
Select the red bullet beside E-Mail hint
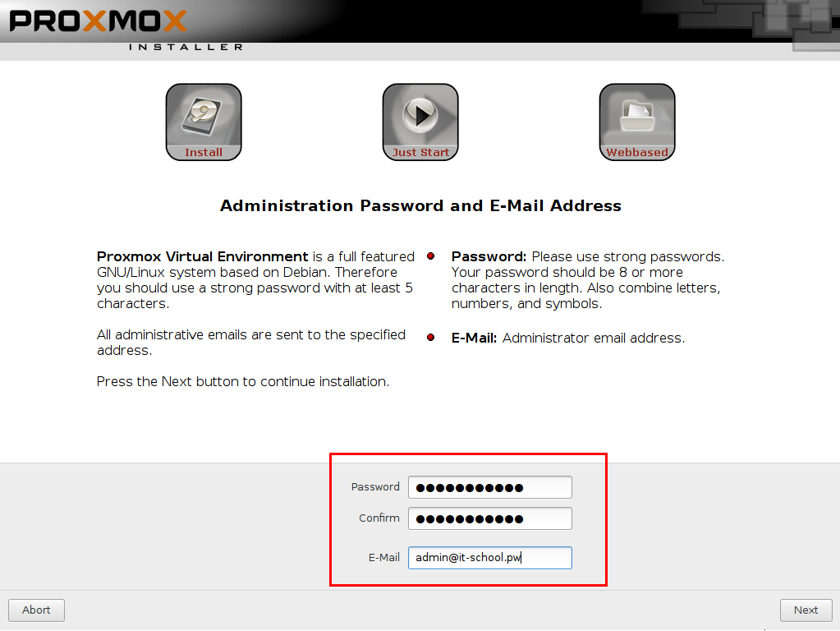click(x=431, y=337)
